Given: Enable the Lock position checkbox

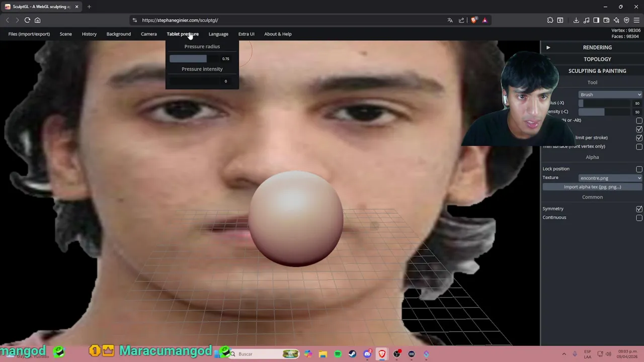Looking at the screenshot, I should click(639, 169).
